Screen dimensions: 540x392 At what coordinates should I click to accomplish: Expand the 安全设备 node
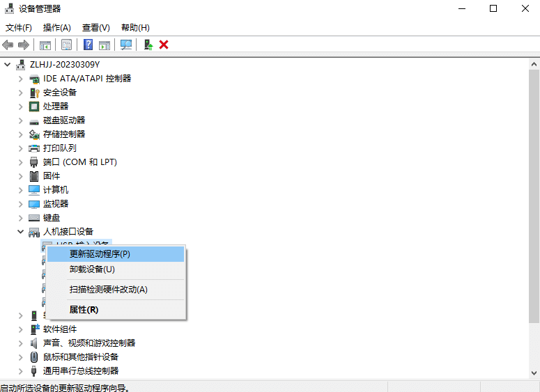(21, 93)
